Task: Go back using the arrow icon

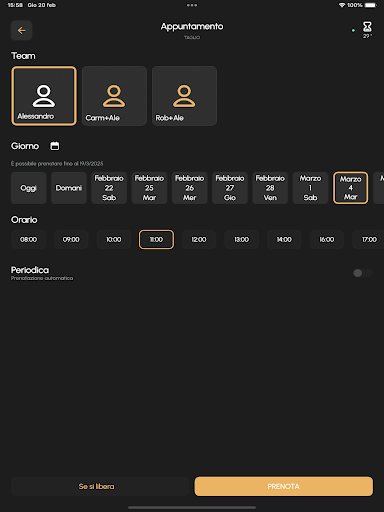Action: [x=21, y=30]
